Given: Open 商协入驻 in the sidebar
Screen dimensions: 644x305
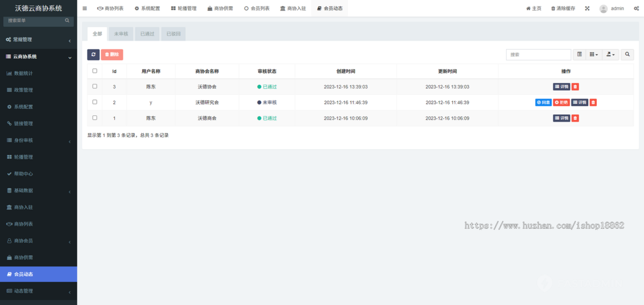Looking at the screenshot, I should click(39, 207).
